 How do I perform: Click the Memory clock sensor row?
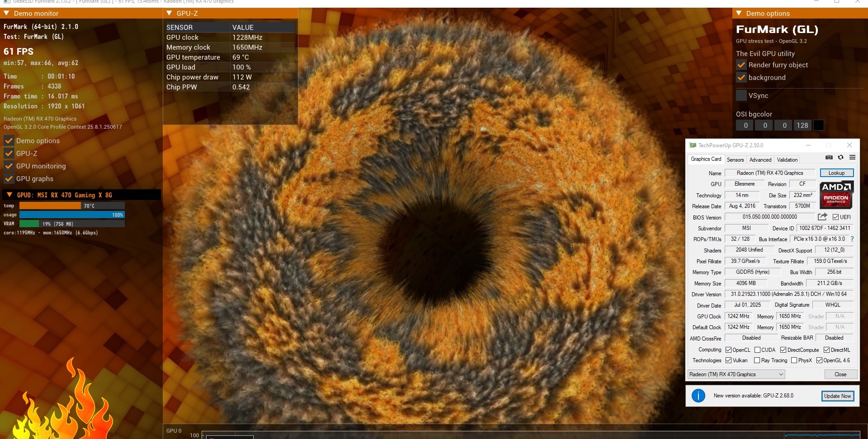(231, 47)
